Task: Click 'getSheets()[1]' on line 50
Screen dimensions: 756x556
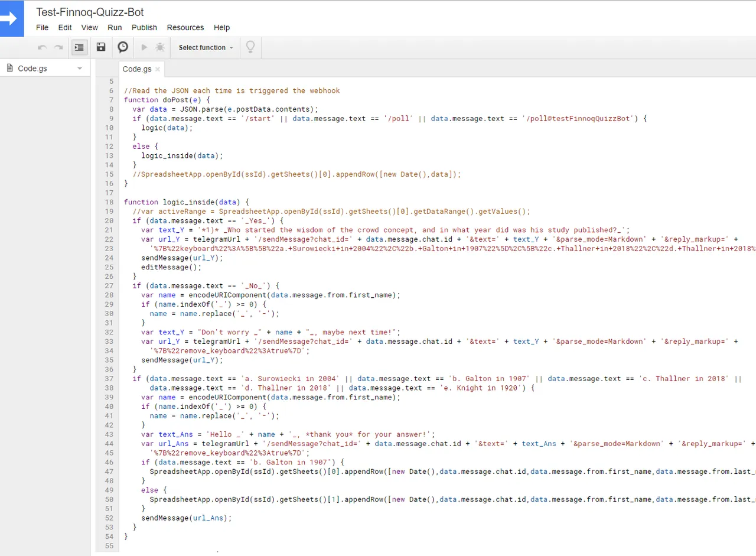Action: click(x=310, y=499)
